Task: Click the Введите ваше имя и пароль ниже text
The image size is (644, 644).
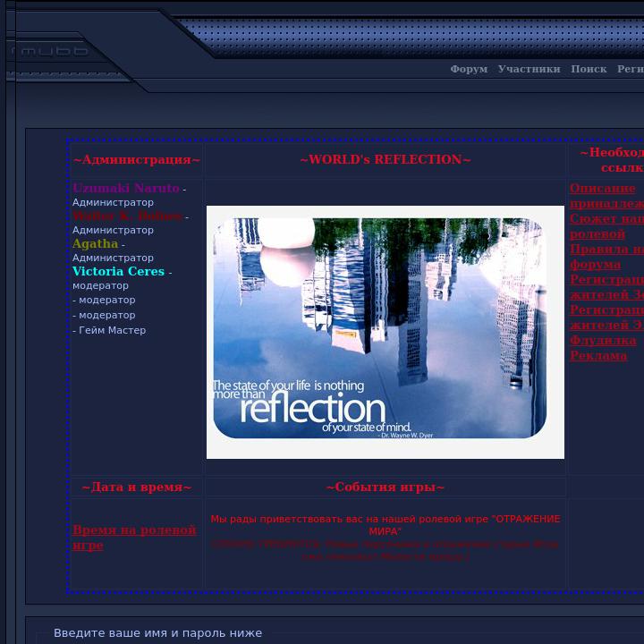Action: pyautogui.click(x=157, y=633)
